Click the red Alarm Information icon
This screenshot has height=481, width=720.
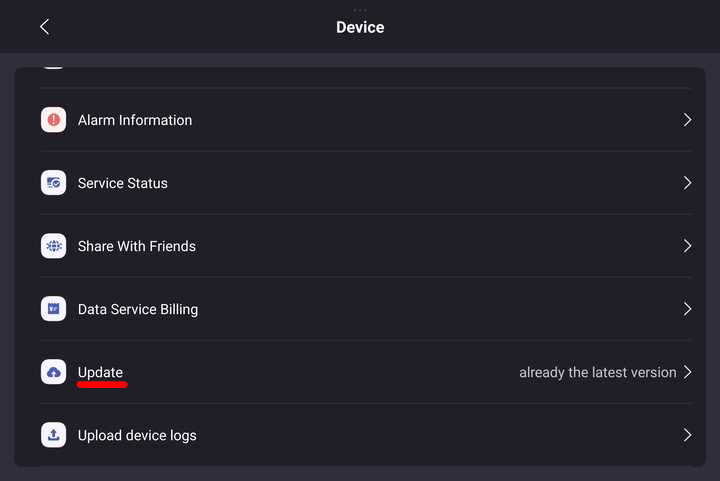[x=53, y=120]
